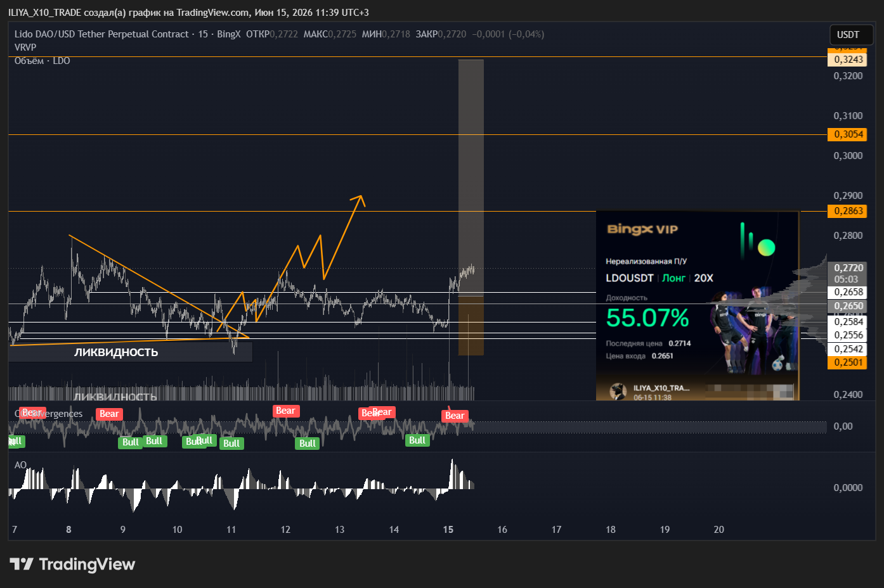Click the ОТКР 0,2722 open value

[272, 34]
